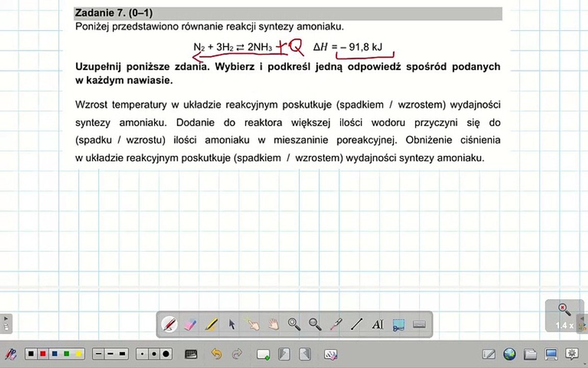Redo the undone action

(x=237, y=354)
